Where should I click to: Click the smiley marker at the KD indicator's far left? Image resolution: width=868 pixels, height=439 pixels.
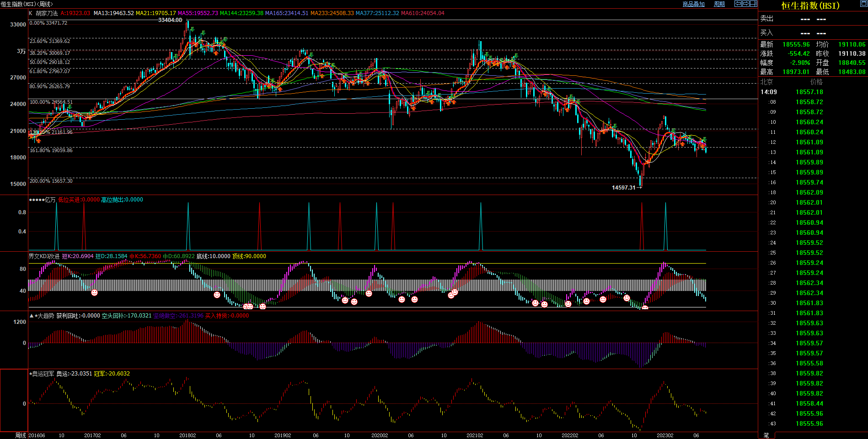tap(94, 292)
